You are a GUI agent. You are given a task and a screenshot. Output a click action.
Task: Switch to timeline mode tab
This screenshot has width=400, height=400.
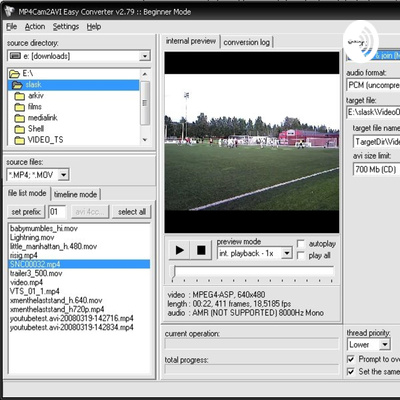tap(76, 194)
